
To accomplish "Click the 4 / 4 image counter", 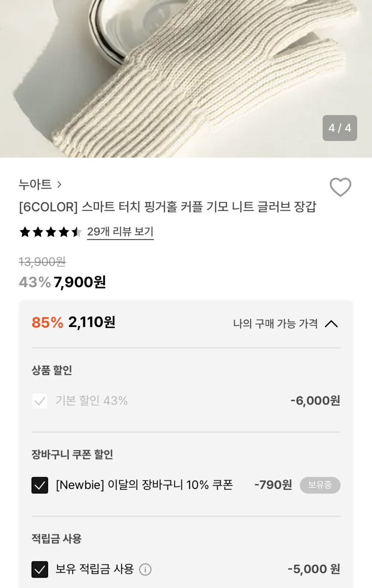I will (x=340, y=128).
